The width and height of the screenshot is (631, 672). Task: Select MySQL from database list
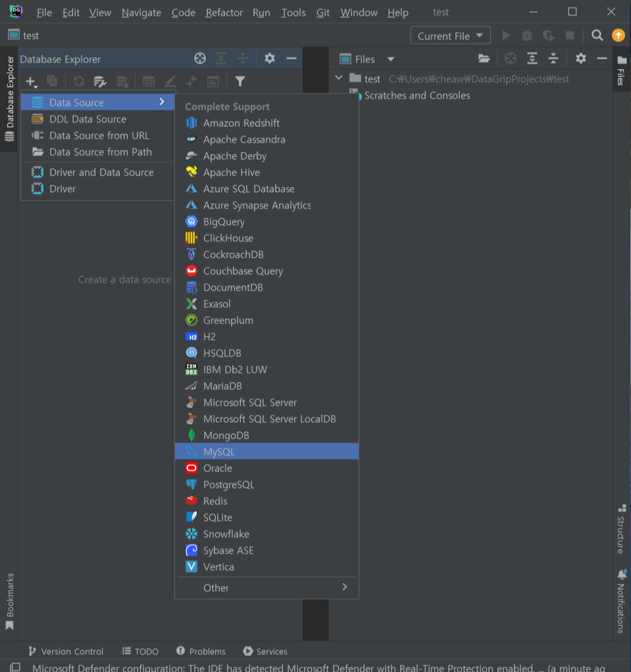[x=267, y=451]
